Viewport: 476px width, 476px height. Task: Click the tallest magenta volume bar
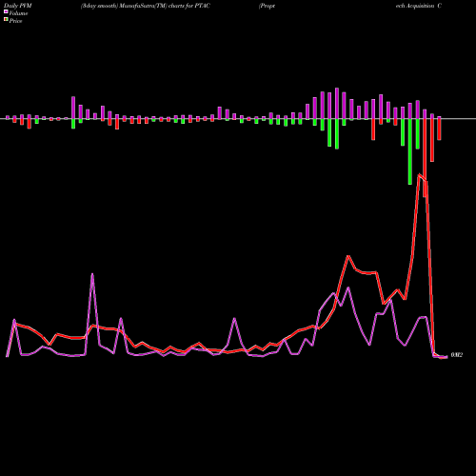pyautogui.click(x=337, y=104)
